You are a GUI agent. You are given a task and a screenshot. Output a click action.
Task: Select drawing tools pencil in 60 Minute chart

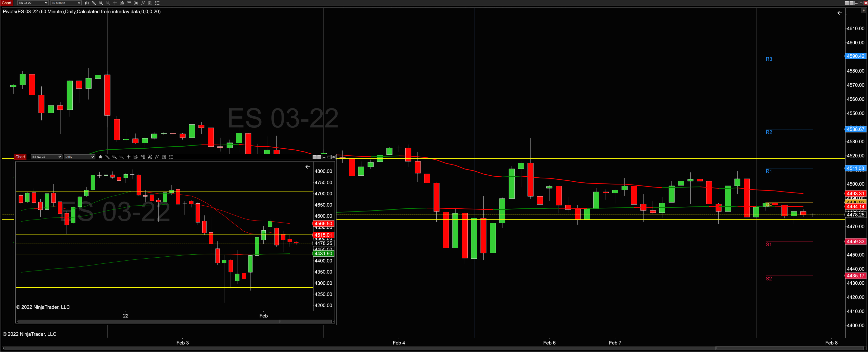click(x=94, y=3)
